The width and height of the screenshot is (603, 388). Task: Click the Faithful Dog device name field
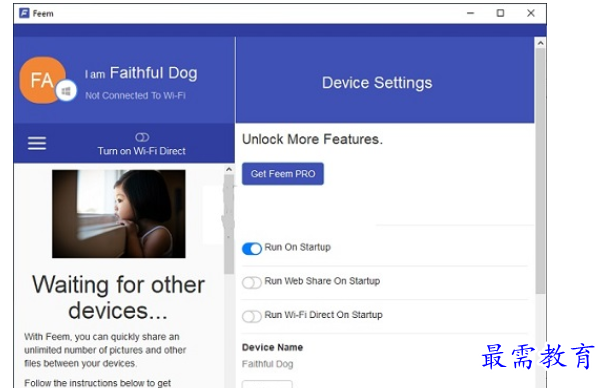pos(268,364)
